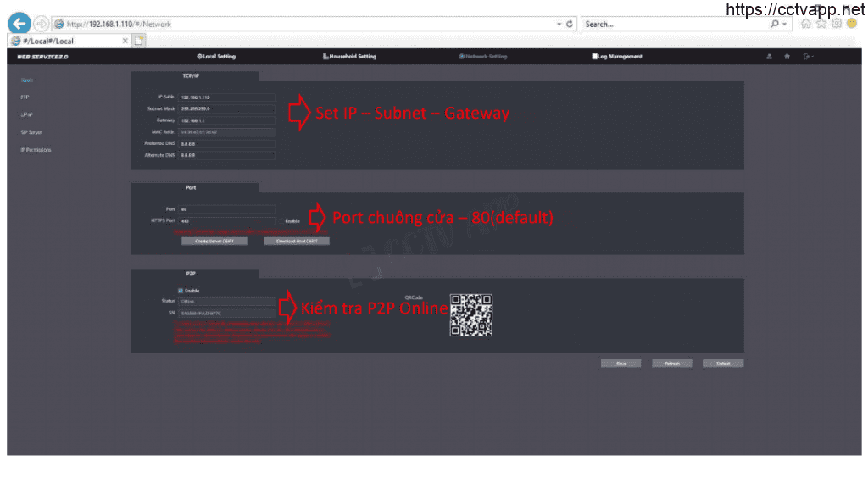Image resolution: width=868 pixels, height=478 pixels.
Task: Switch to Log Management tab
Action: point(617,57)
